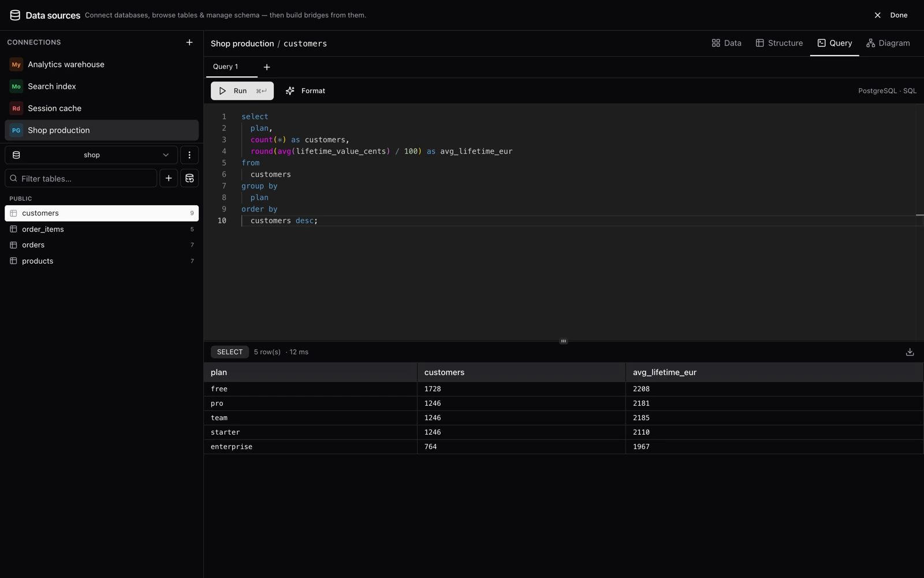Close the Data sources panel with X
The image size is (924, 578).
coord(877,15)
